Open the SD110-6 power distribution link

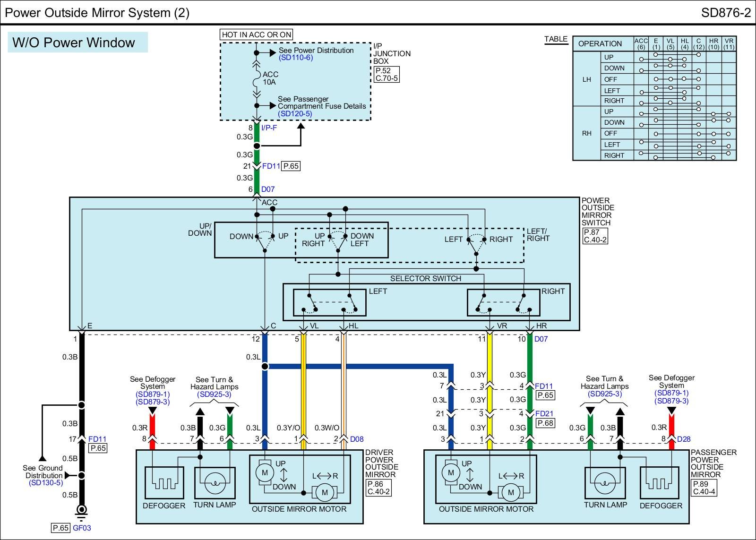295,58
